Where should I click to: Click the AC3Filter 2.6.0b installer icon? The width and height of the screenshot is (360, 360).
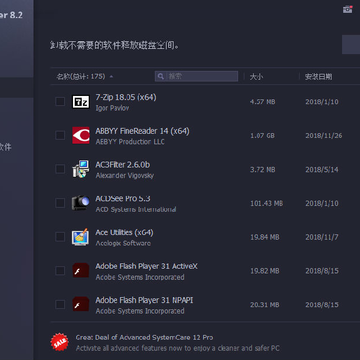(x=81, y=169)
